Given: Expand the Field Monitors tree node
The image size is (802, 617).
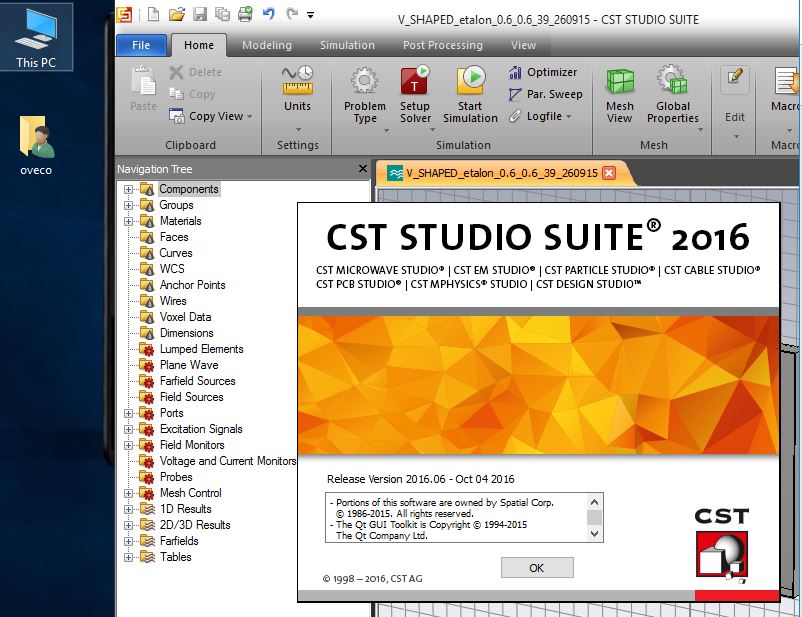Looking at the screenshot, I should pyautogui.click(x=128, y=445).
